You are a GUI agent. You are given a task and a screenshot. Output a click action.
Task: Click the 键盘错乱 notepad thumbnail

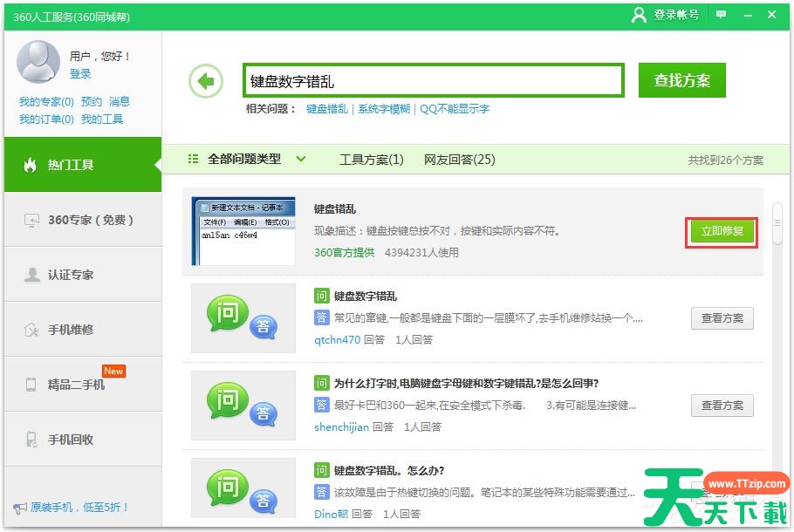tap(243, 231)
